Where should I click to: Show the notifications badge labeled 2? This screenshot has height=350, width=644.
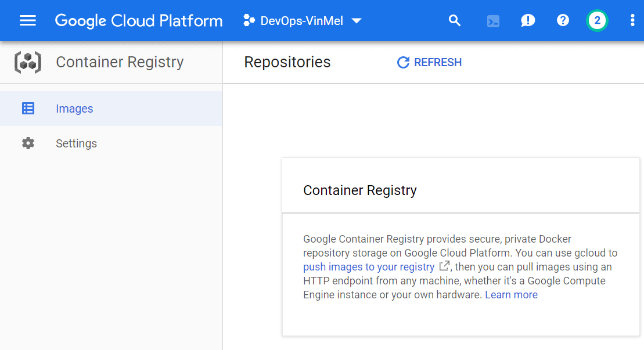[x=597, y=21]
